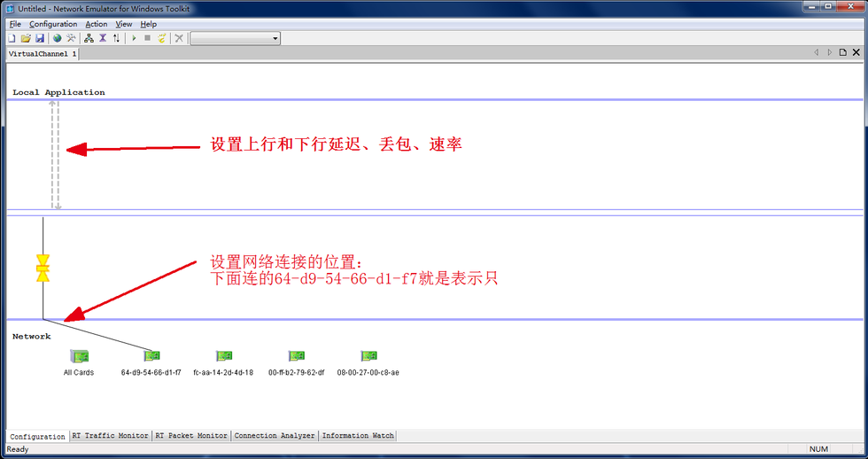Open the Configuration menu

point(53,24)
